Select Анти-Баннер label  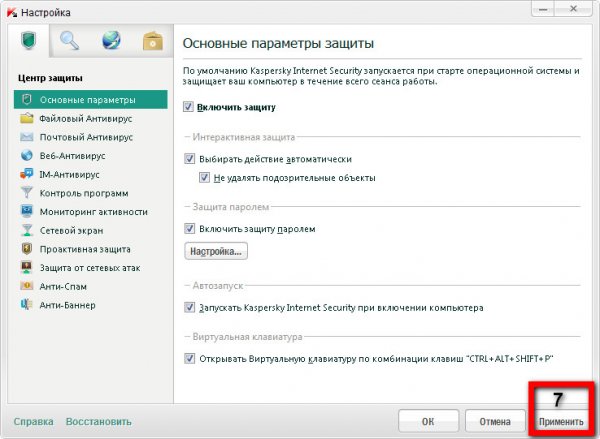coord(67,305)
